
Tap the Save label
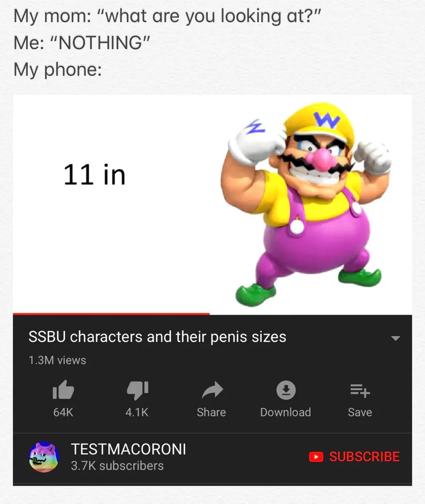[360, 412]
